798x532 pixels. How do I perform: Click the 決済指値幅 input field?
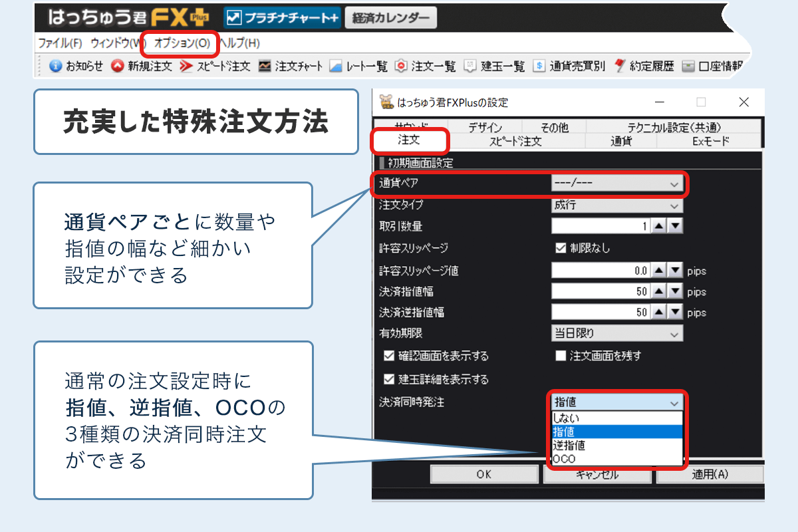tap(601, 292)
